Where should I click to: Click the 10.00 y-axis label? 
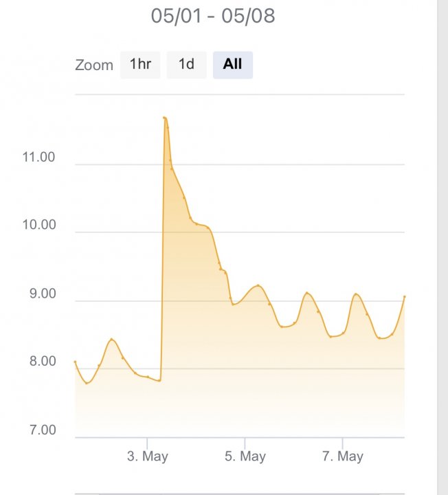[38, 225]
